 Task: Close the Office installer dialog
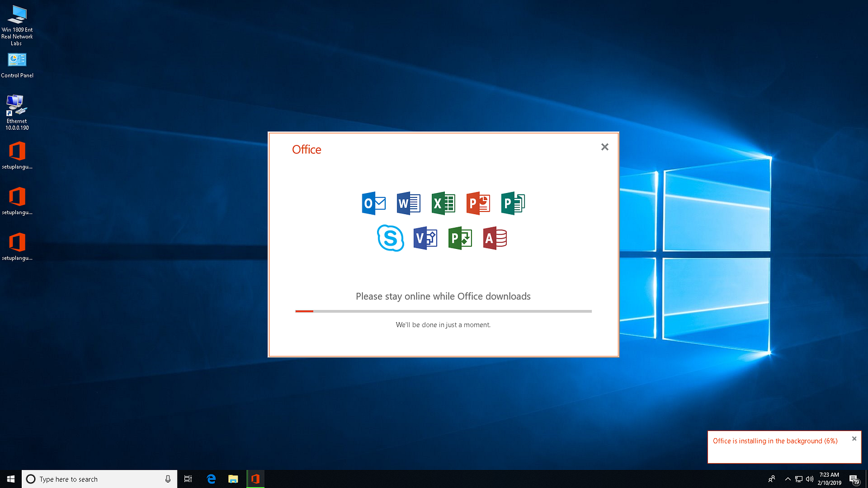(x=605, y=147)
